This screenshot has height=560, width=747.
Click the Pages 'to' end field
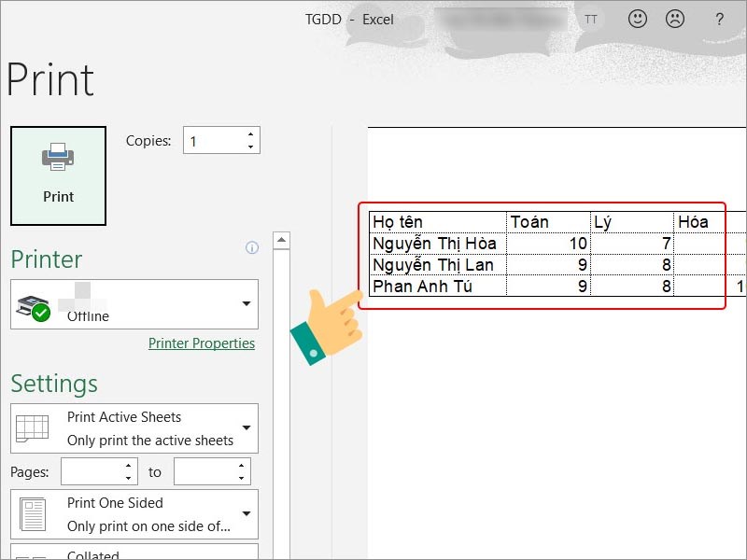(x=204, y=472)
